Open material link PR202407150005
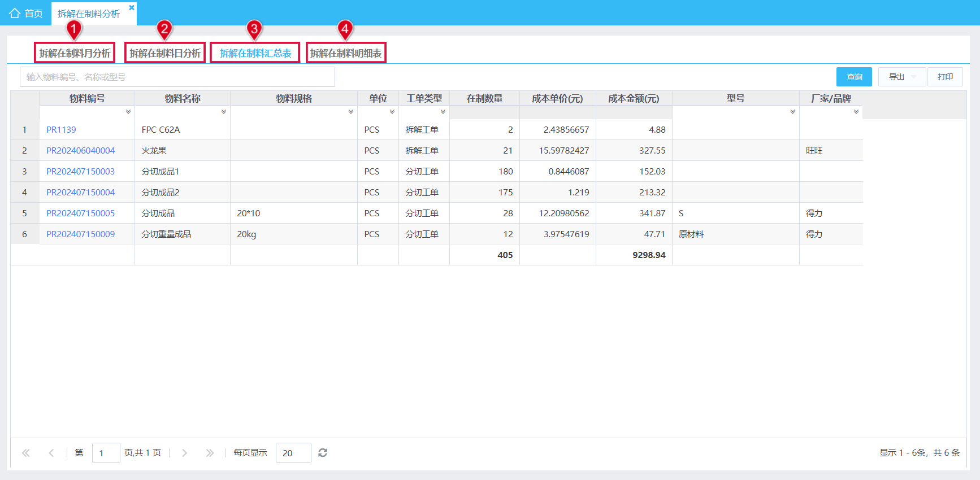This screenshot has width=980, height=480. [x=80, y=213]
